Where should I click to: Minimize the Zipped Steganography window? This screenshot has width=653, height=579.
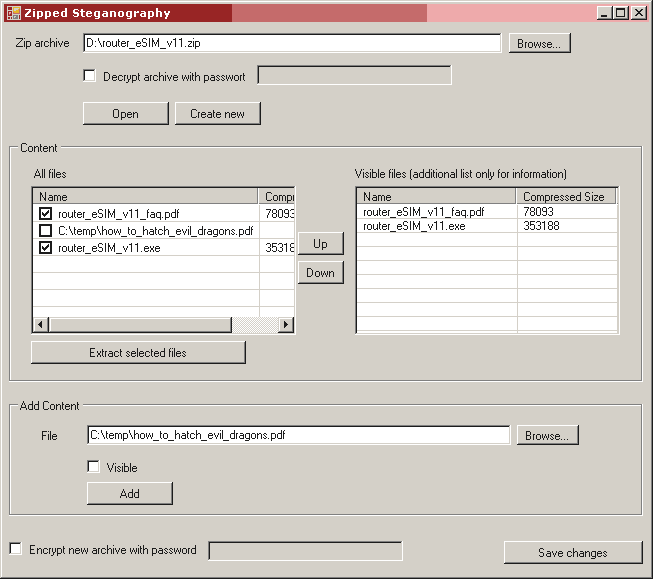604,13
